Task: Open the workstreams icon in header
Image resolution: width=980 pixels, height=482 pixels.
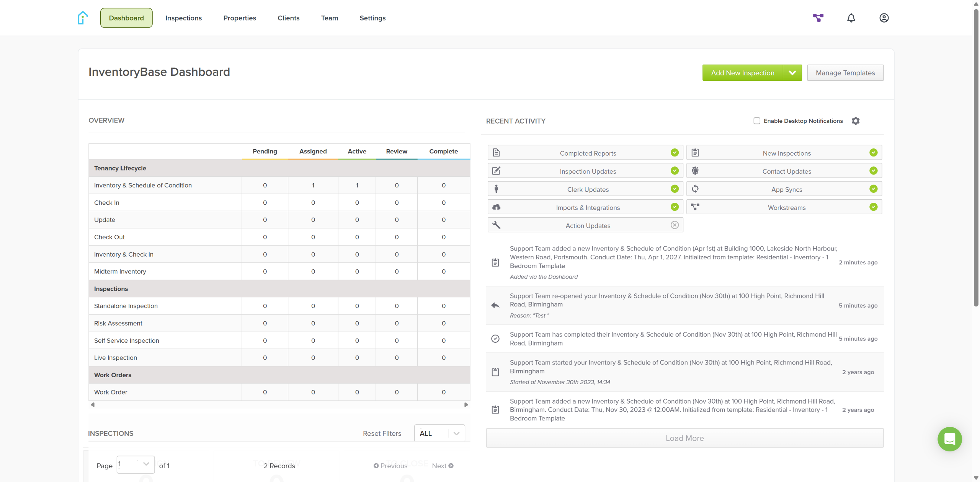Action: (x=818, y=18)
